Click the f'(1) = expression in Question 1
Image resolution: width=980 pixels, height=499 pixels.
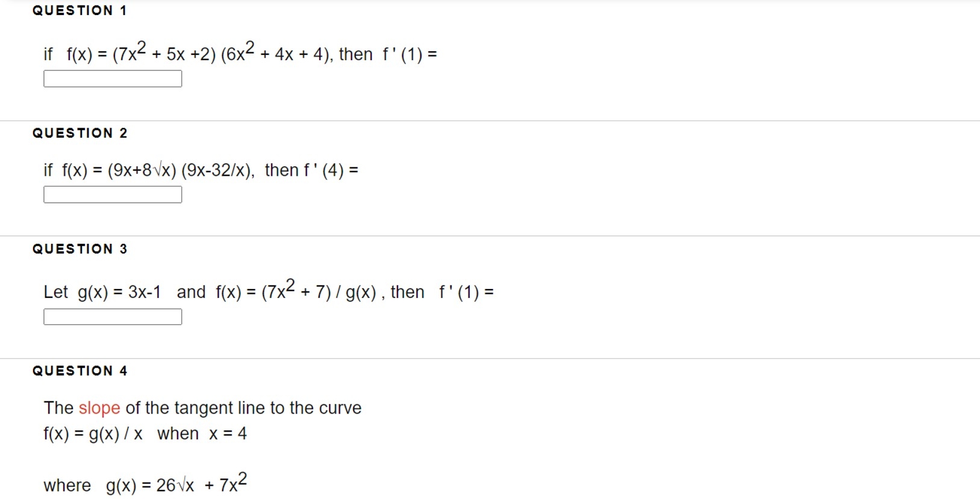(410, 54)
